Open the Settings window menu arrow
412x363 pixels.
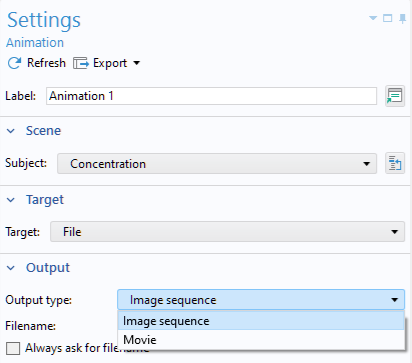click(x=373, y=18)
